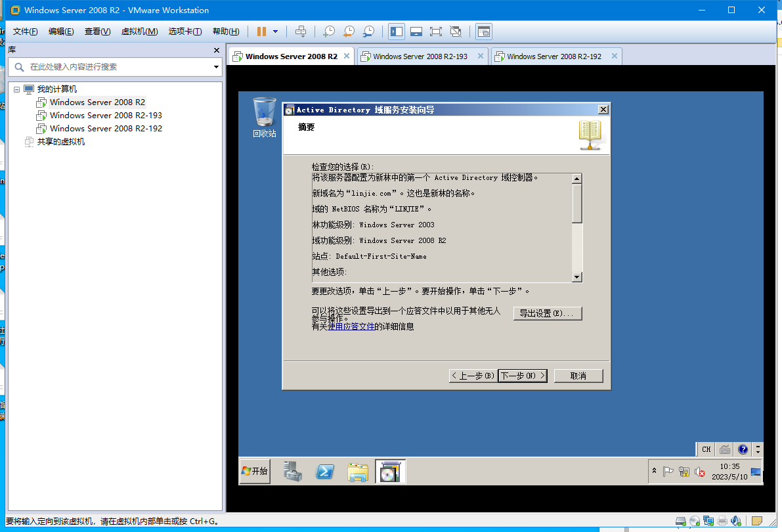Pause the virtual machine with the toolbar pause icon

[x=261, y=32]
